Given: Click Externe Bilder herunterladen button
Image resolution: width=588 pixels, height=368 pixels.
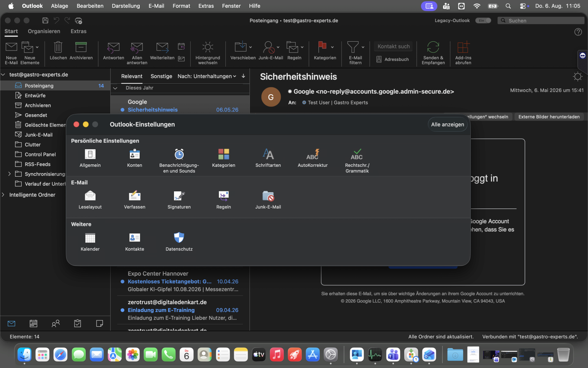Looking at the screenshot, I should 549,117.
